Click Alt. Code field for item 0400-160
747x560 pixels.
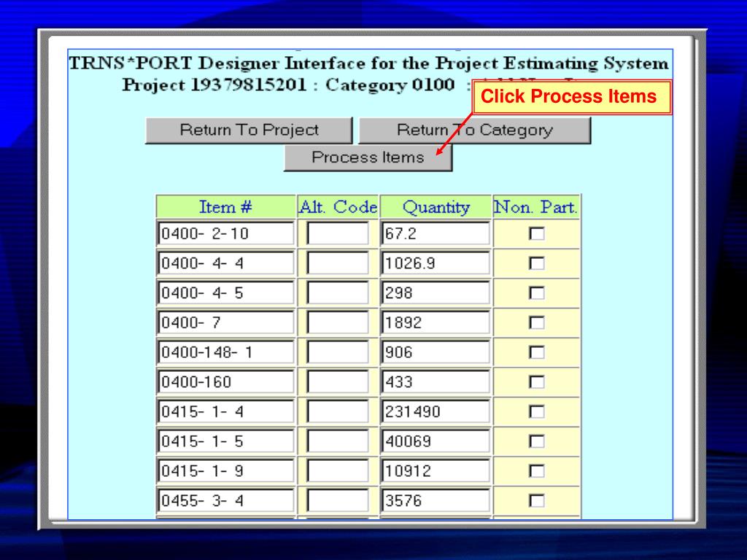[x=338, y=381]
